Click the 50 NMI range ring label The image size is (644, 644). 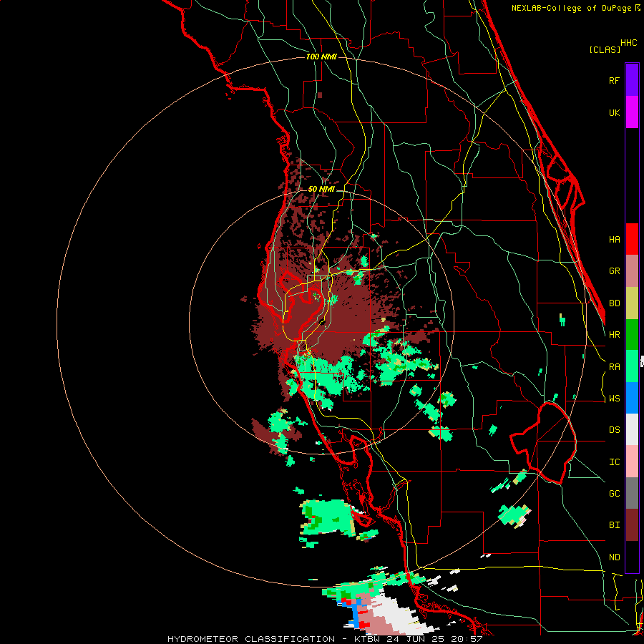(321, 190)
